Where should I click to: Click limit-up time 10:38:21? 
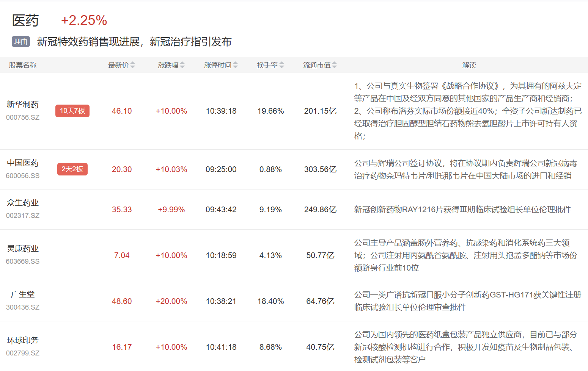[221, 301]
